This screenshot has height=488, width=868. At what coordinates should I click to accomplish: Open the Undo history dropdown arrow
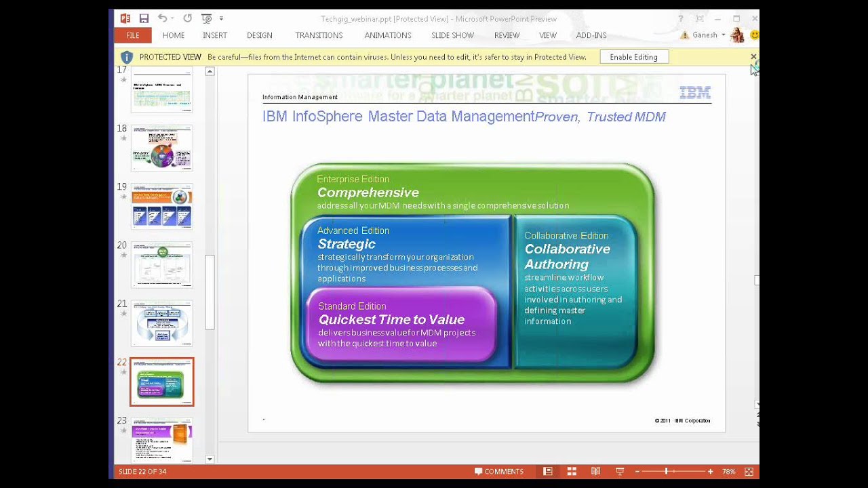point(172,18)
